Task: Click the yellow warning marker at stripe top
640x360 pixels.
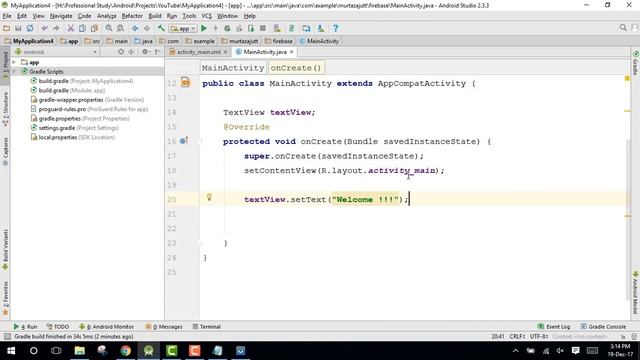Action: click(627, 78)
